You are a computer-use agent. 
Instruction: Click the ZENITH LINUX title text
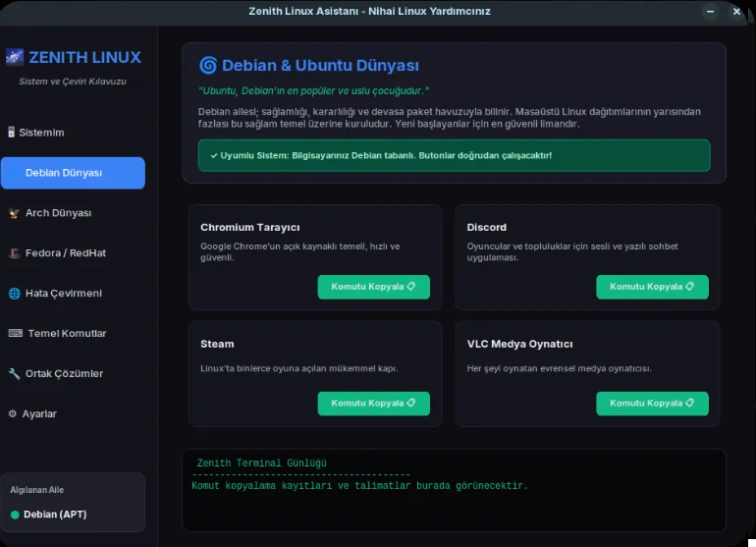click(x=84, y=57)
